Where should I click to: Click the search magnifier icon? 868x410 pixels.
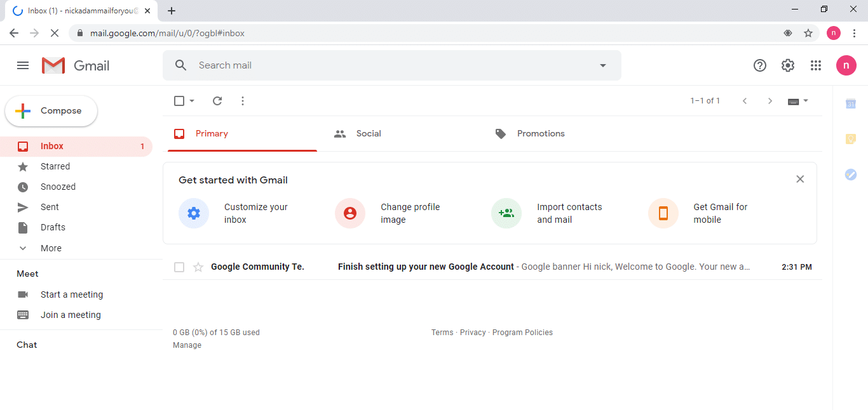pyautogui.click(x=181, y=65)
